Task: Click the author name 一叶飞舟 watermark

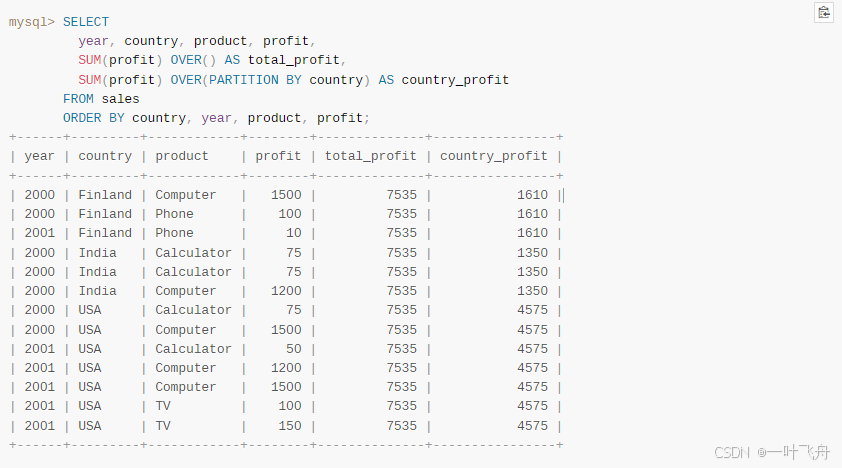Action: 800,453
